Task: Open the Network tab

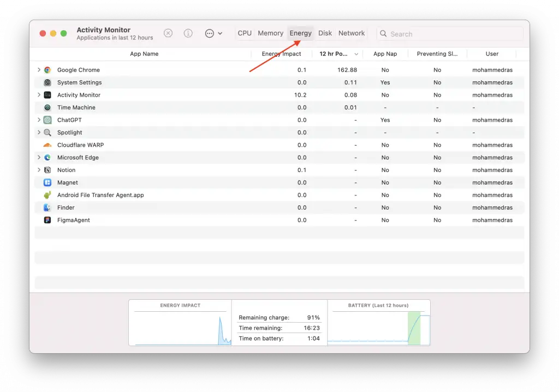Action: (x=352, y=33)
